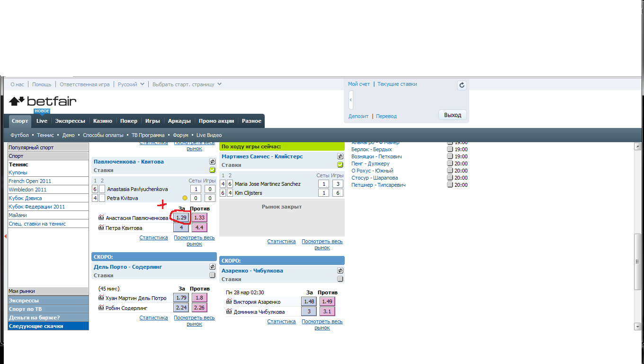Screen dimensions: 644x364
Task: Expand the Спорт по ТВ sidebar section
Action: (48, 309)
